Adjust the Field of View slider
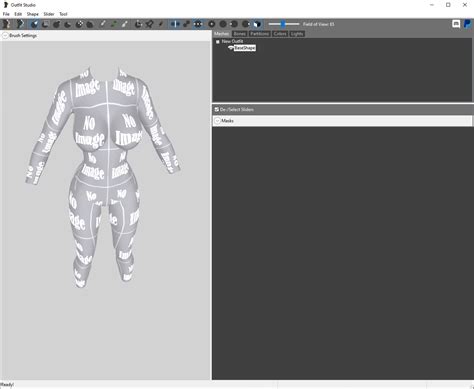The height and width of the screenshot is (389, 474). [284, 24]
